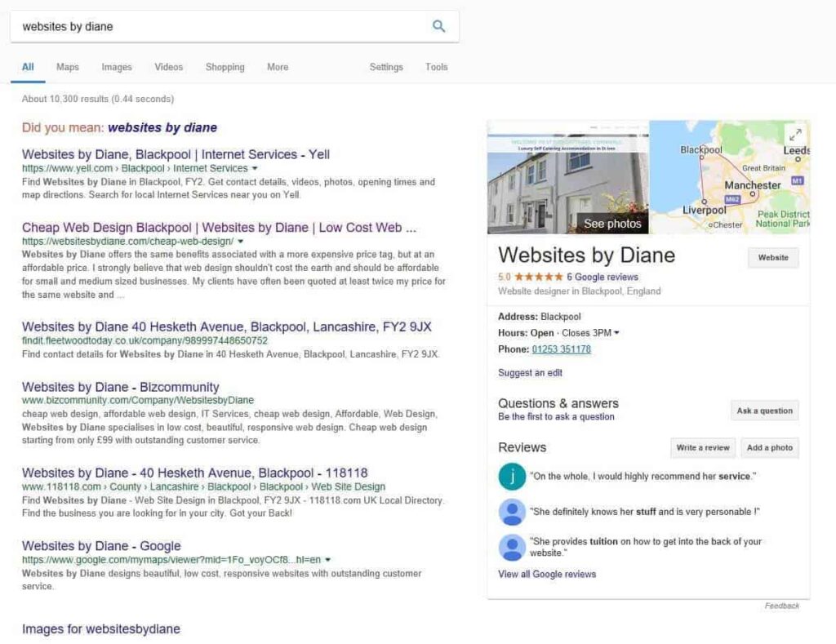Click the 'About 10,300 results' count text

[98, 99]
